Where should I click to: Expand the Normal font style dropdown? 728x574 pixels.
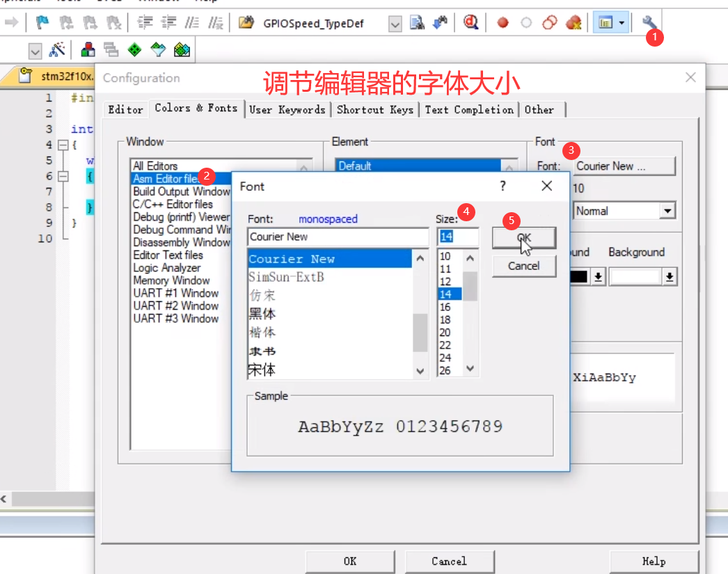(x=667, y=211)
